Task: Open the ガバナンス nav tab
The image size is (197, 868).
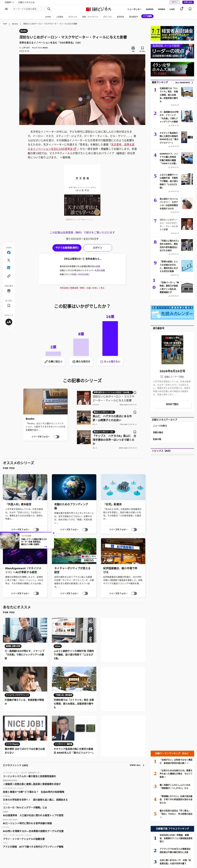Action: click(73, 16)
